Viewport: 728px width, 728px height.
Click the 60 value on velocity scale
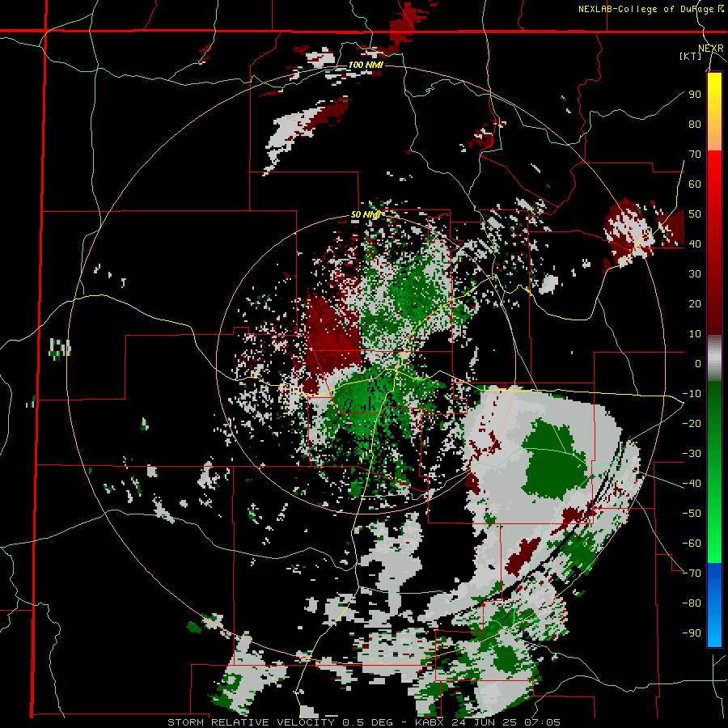pyautogui.click(x=695, y=184)
